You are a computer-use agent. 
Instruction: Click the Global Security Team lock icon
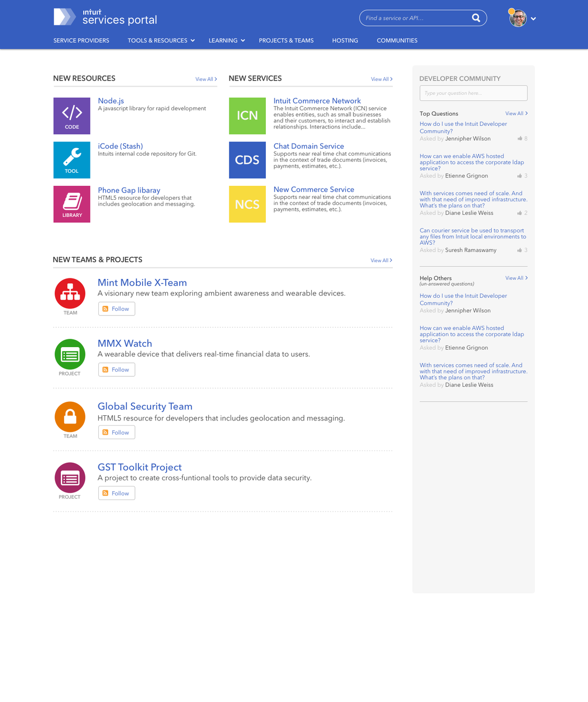pyautogui.click(x=70, y=417)
